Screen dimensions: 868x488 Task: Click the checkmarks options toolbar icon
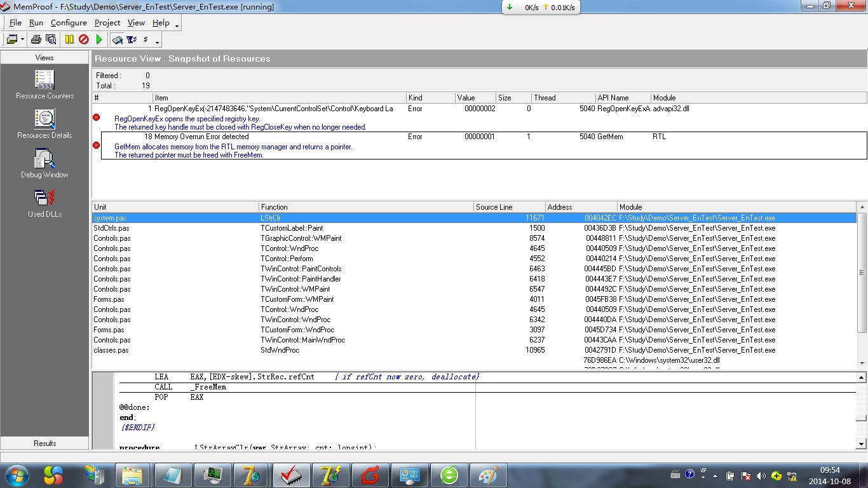pyautogui.click(x=146, y=39)
